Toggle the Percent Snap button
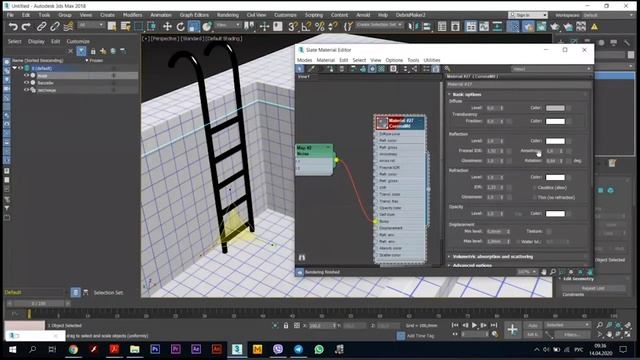 tap(320, 27)
